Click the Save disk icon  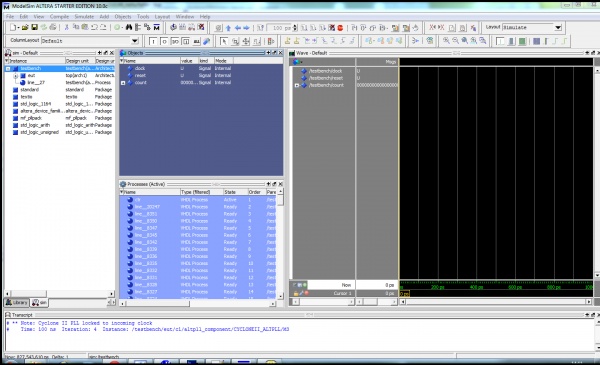34,27
